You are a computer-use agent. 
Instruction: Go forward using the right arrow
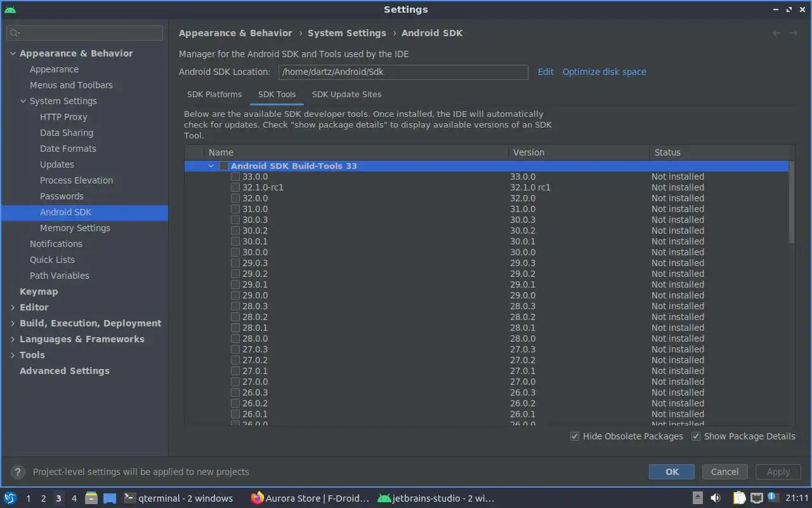[x=793, y=33]
